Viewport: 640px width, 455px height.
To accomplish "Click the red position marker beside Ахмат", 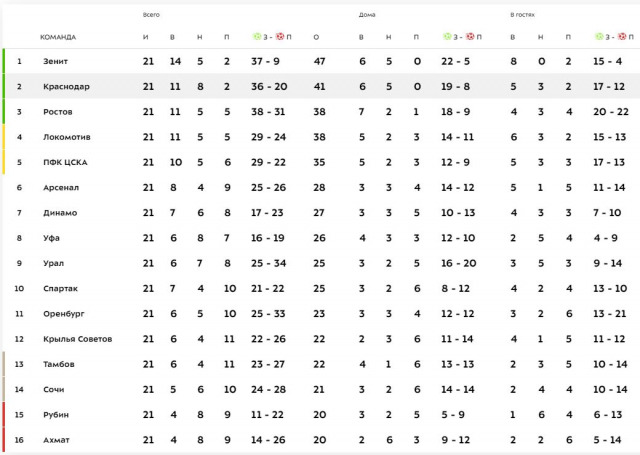I will pos(3,439).
